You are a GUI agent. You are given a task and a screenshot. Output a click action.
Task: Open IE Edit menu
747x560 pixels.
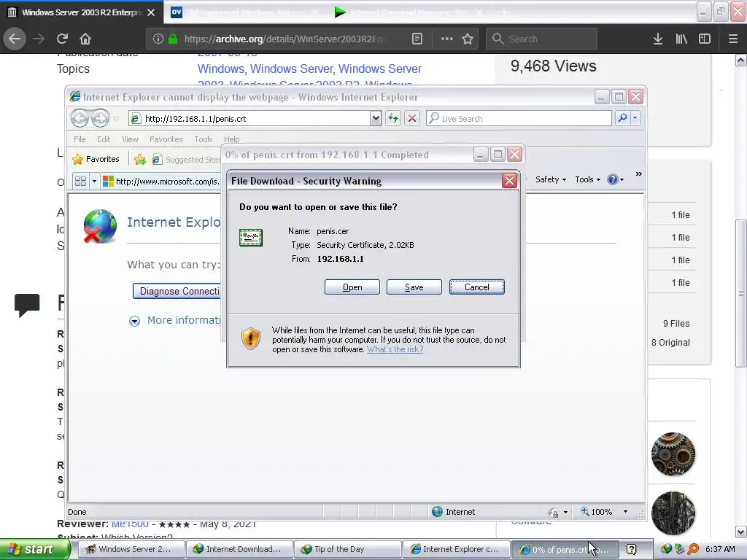[x=104, y=139]
